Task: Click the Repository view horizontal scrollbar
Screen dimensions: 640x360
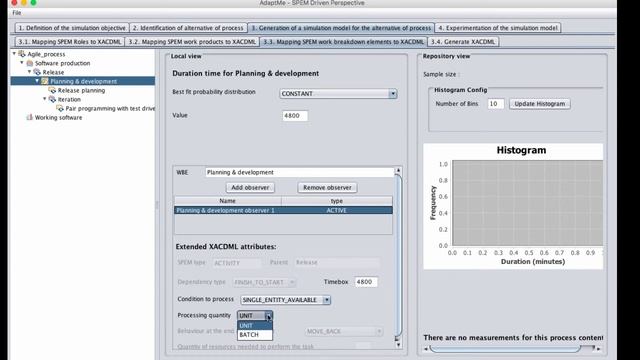Action: [505, 349]
